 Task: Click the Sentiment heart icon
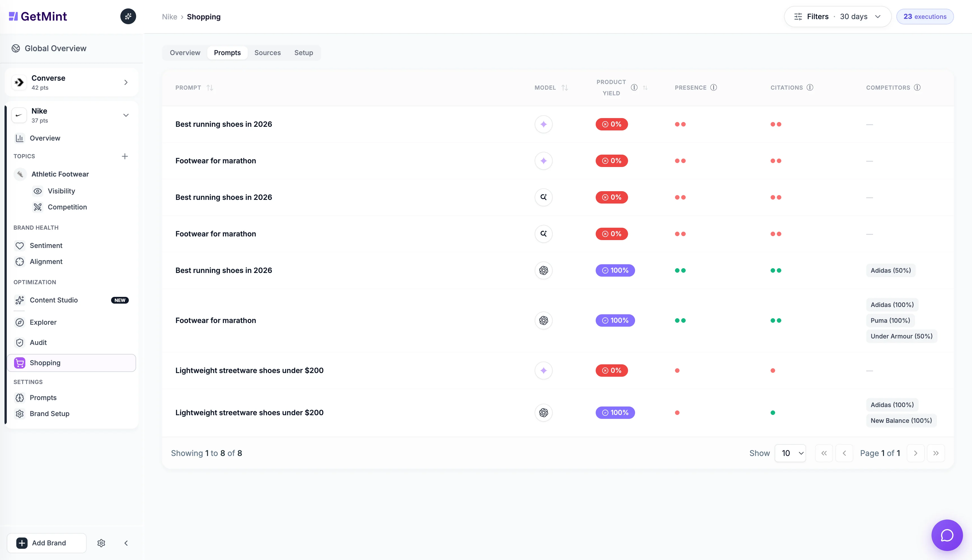(20, 246)
